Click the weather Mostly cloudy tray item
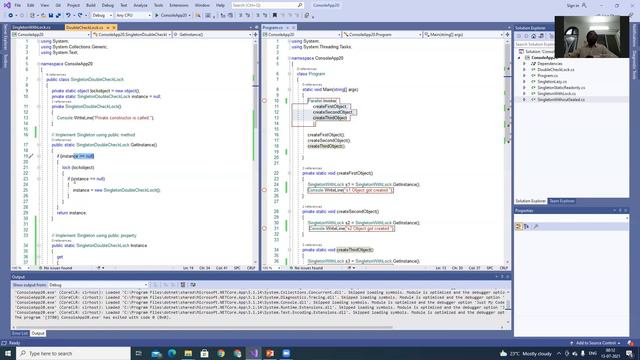The height and width of the screenshot is (360, 640). [527, 353]
